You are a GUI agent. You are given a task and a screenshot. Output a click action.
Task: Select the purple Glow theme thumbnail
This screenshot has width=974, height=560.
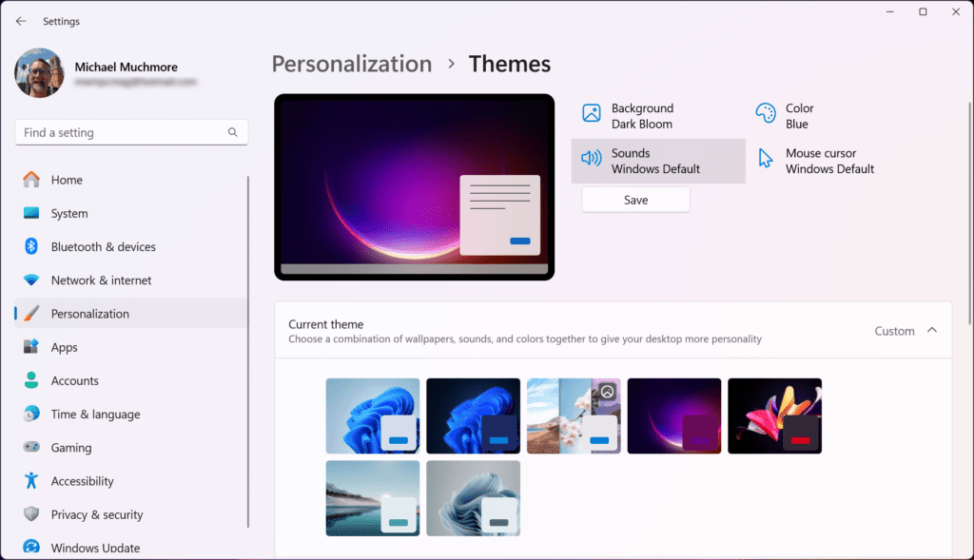point(674,416)
